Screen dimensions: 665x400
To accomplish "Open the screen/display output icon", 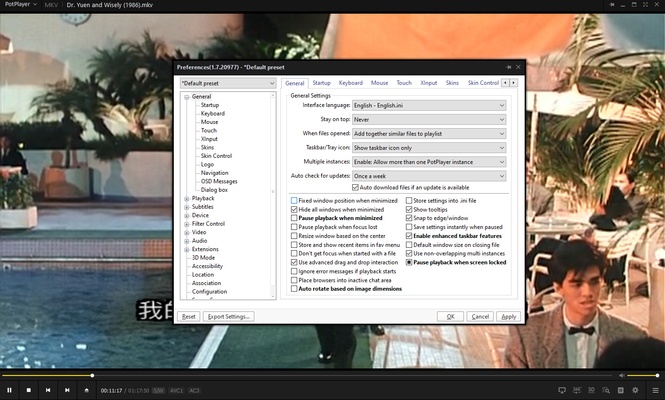I will (x=562, y=390).
